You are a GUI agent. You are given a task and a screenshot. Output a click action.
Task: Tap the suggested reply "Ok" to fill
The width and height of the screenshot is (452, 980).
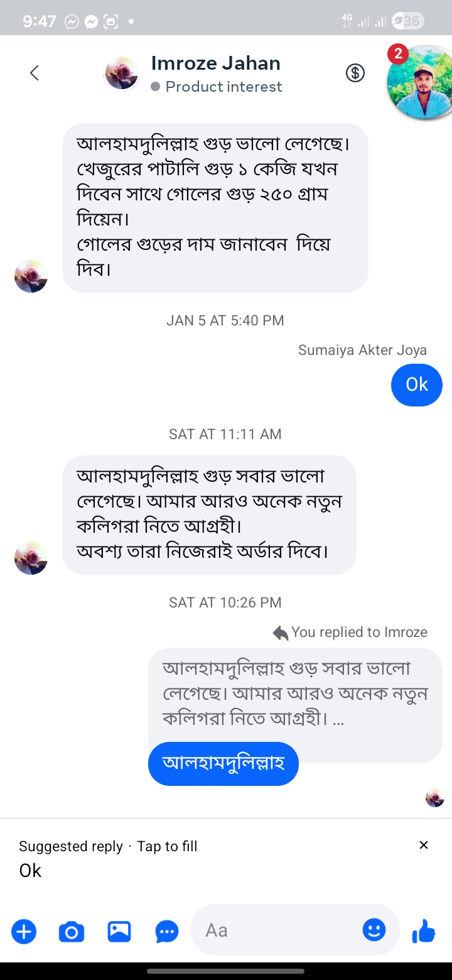(30, 871)
